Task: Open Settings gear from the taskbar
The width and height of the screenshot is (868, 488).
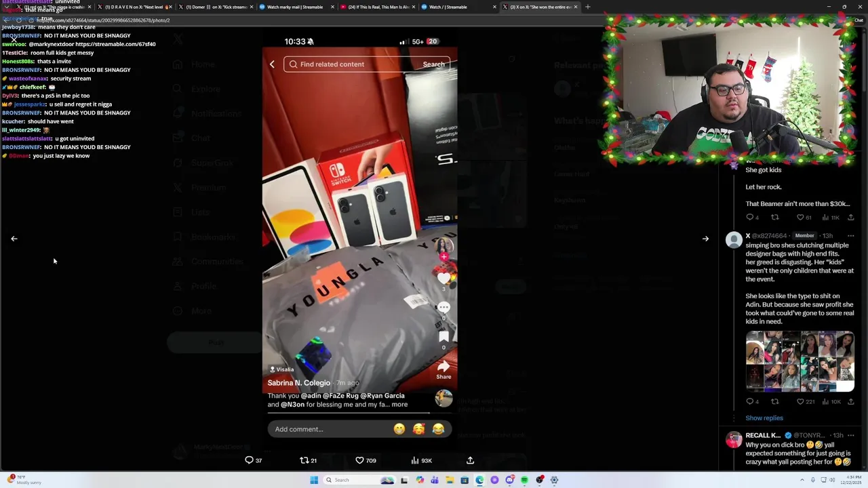Action: pyautogui.click(x=554, y=480)
